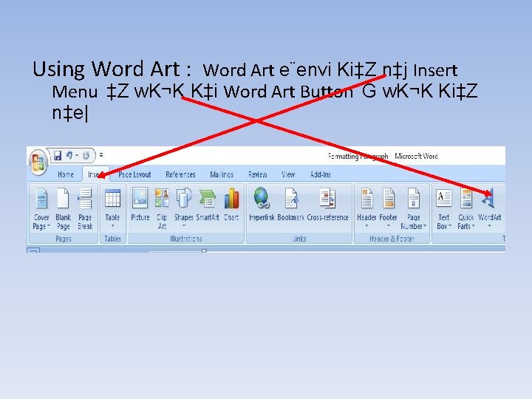Insert a Chart
The width and height of the screenshot is (532, 399).
pos(231,204)
